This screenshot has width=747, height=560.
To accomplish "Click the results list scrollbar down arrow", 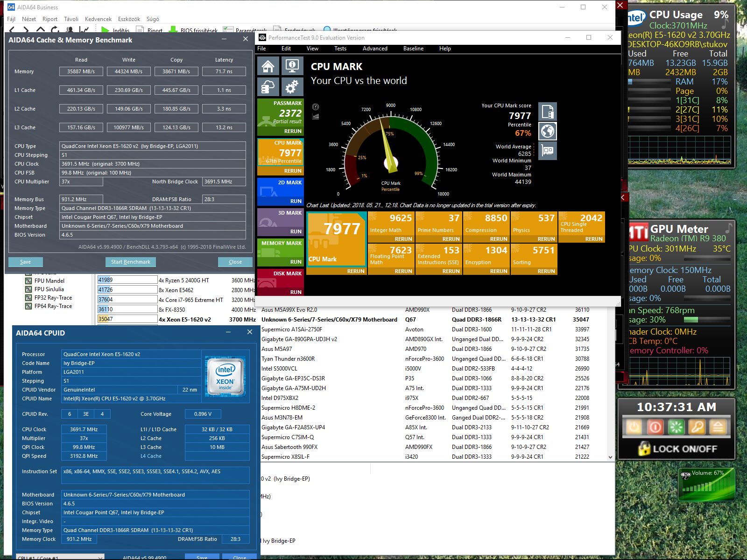I will [x=610, y=457].
